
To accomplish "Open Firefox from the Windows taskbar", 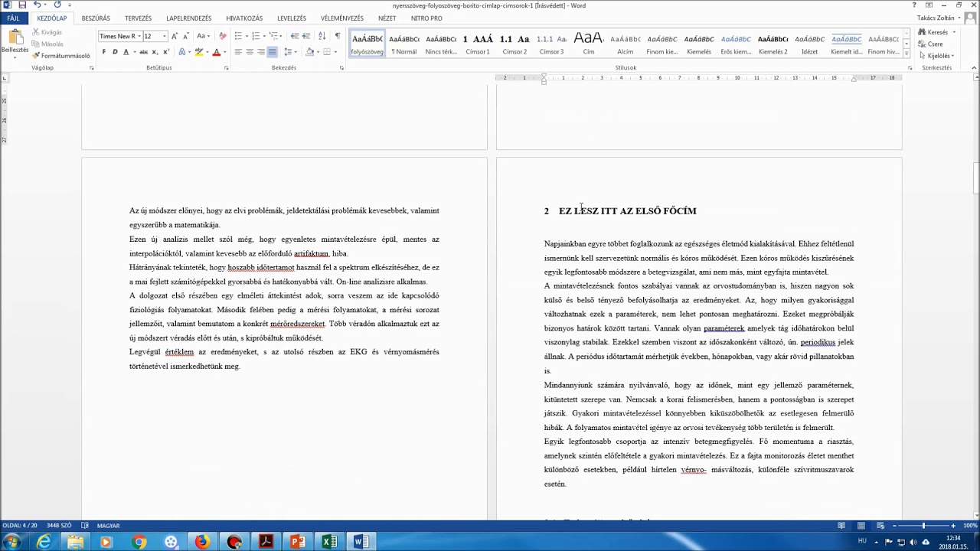I will click(x=202, y=542).
